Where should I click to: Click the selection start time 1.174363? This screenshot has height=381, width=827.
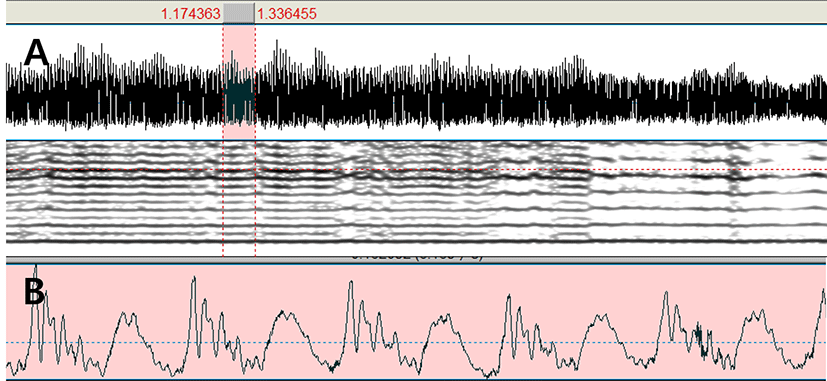pyautogui.click(x=190, y=14)
